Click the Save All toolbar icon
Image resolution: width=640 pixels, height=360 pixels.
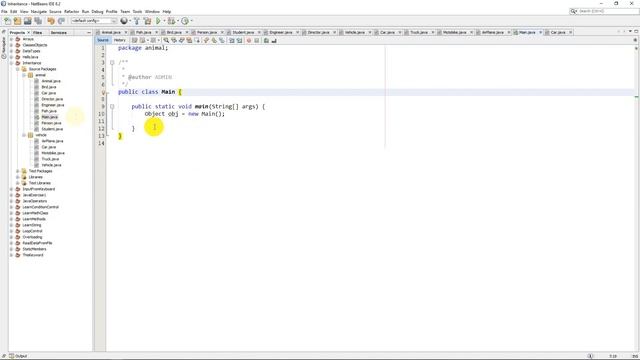[38, 21]
